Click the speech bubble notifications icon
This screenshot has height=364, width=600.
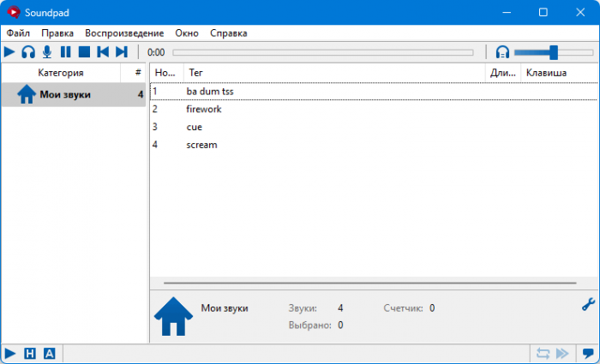pos(588,354)
